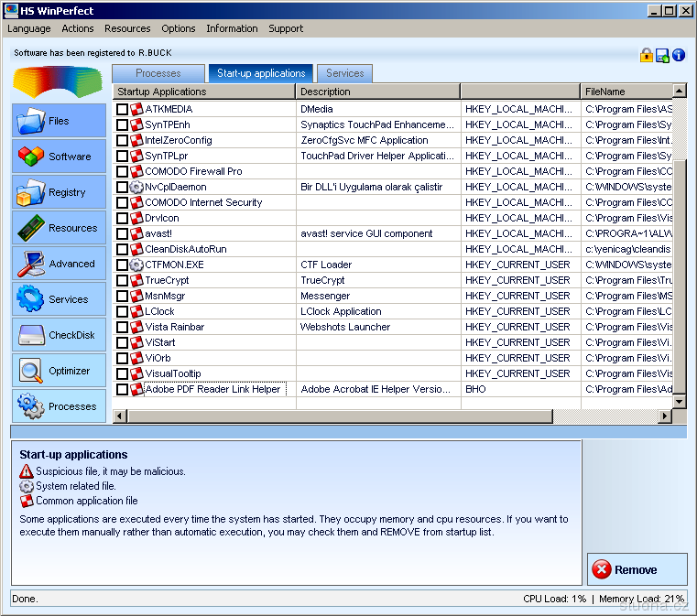697x616 pixels.
Task: Go to the CheckDisk sidebar tool
Action: pyautogui.click(x=59, y=335)
